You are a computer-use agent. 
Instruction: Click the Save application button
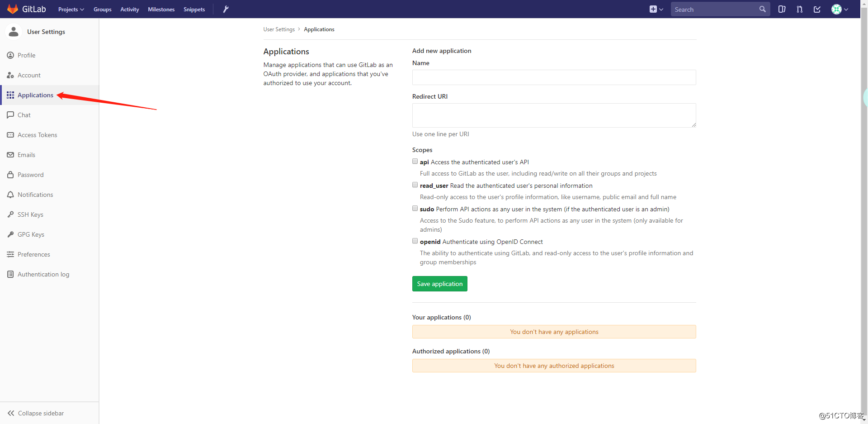tap(440, 284)
